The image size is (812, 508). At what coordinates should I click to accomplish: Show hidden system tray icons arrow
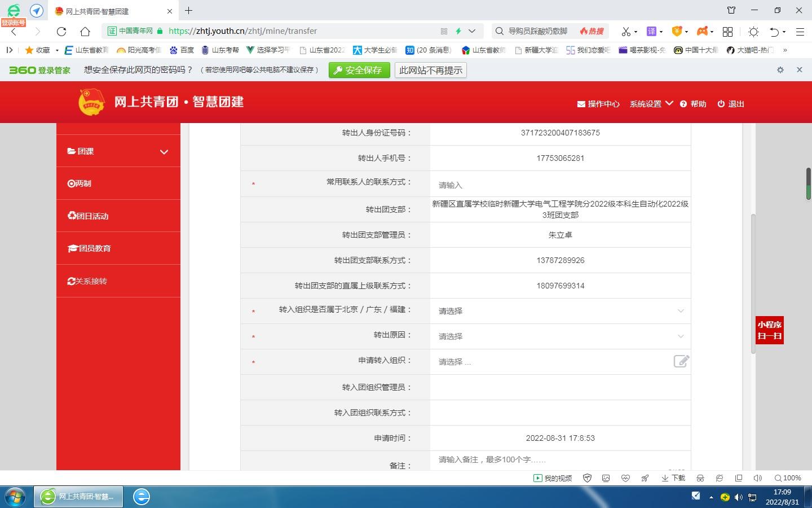(x=711, y=497)
